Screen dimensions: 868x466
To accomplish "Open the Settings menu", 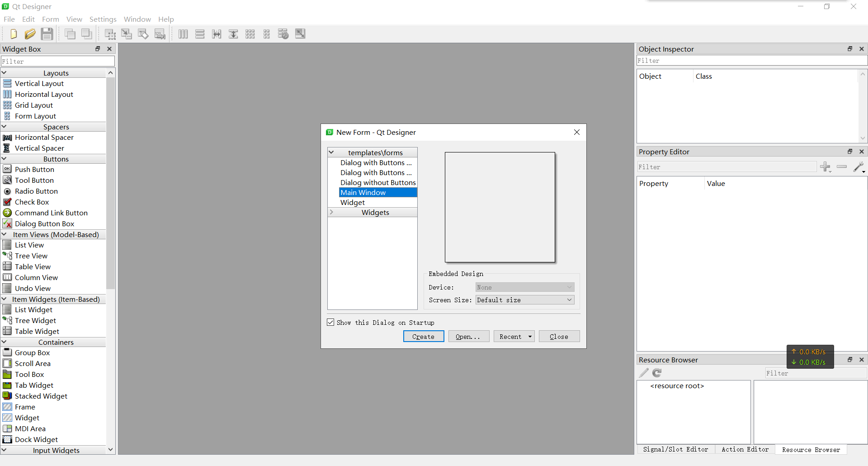I will pos(103,19).
